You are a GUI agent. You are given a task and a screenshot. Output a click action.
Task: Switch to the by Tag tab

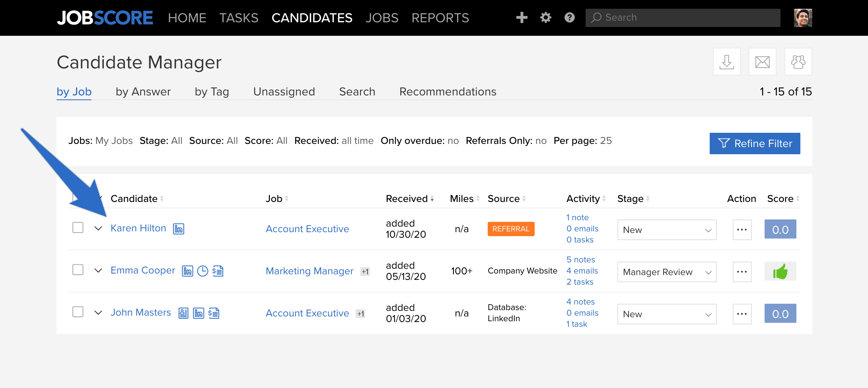click(x=212, y=92)
